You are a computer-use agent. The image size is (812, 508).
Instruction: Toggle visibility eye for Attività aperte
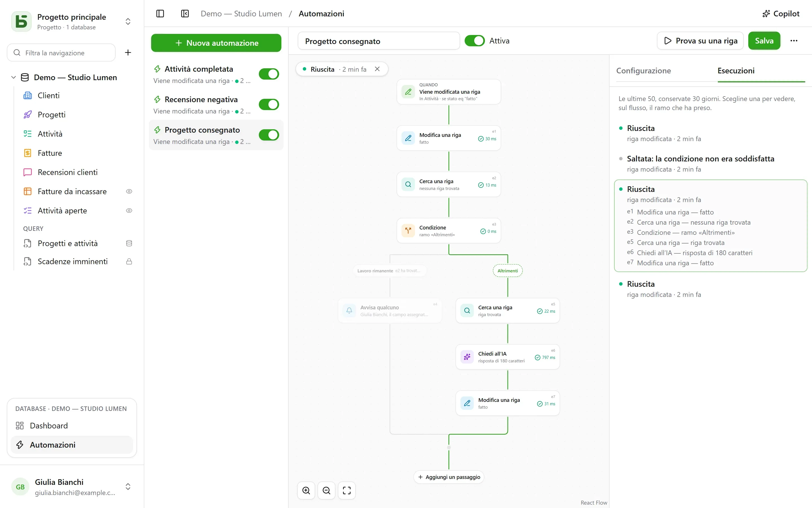coord(129,210)
